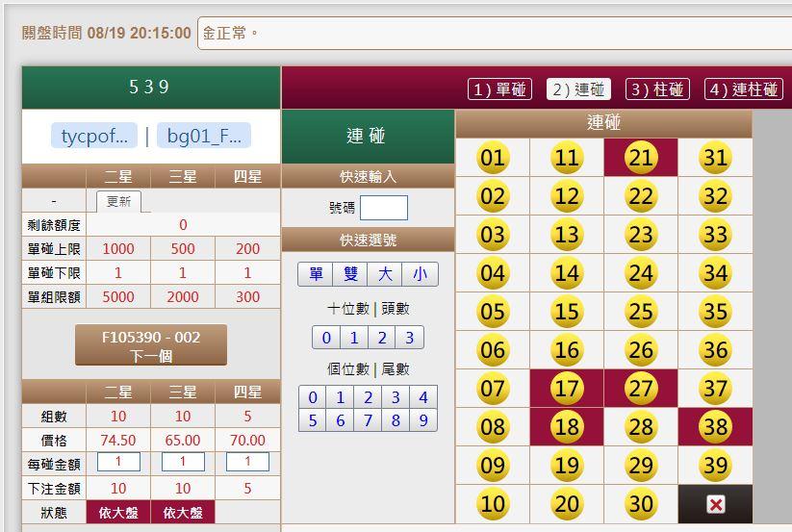This screenshot has height=532, width=792.
Task: Click ball number 15
Action: tap(567, 312)
